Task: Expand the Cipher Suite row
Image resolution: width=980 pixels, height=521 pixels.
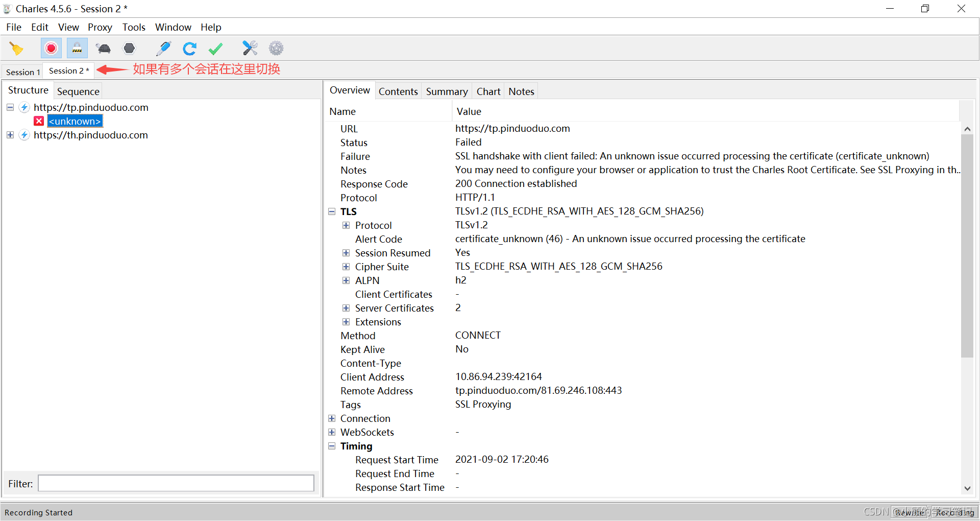Action: point(346,267)
